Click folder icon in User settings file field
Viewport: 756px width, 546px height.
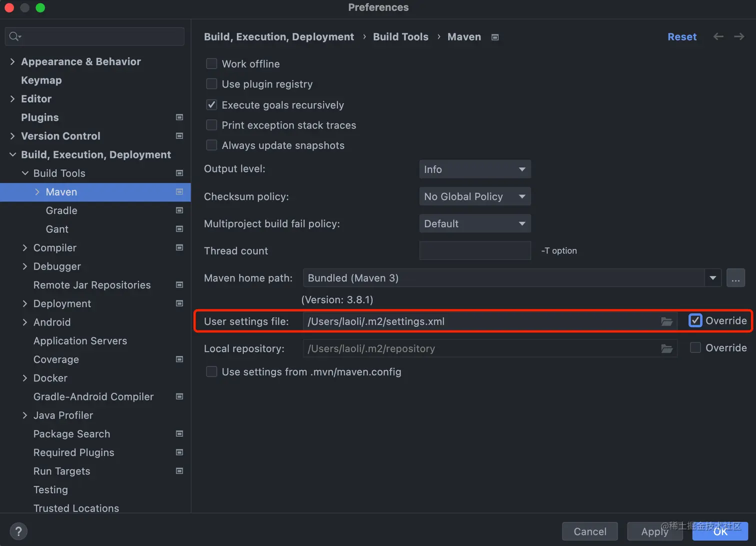pyautogui.click(x=666, y=321)
